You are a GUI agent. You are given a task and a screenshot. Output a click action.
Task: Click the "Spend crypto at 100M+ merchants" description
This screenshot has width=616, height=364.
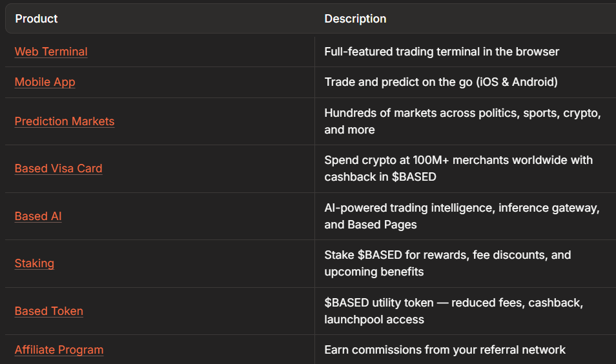click(x=458, y=168)
